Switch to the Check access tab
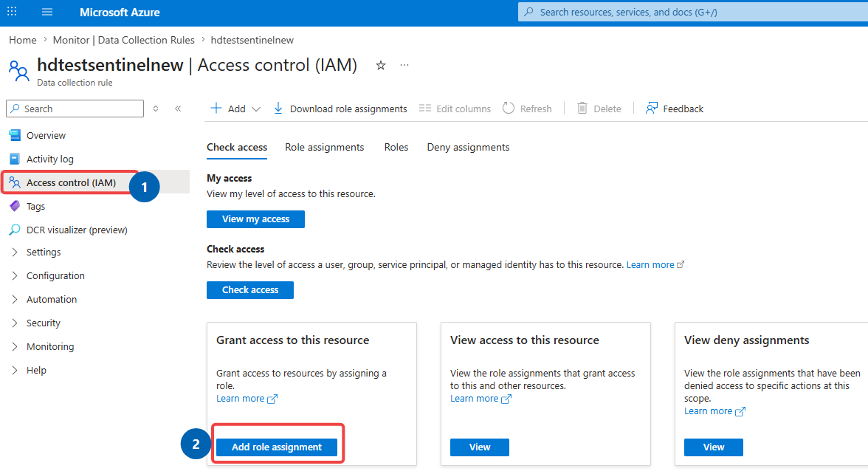The width and height of the screenshot is (868, 474). pos(237,148)
